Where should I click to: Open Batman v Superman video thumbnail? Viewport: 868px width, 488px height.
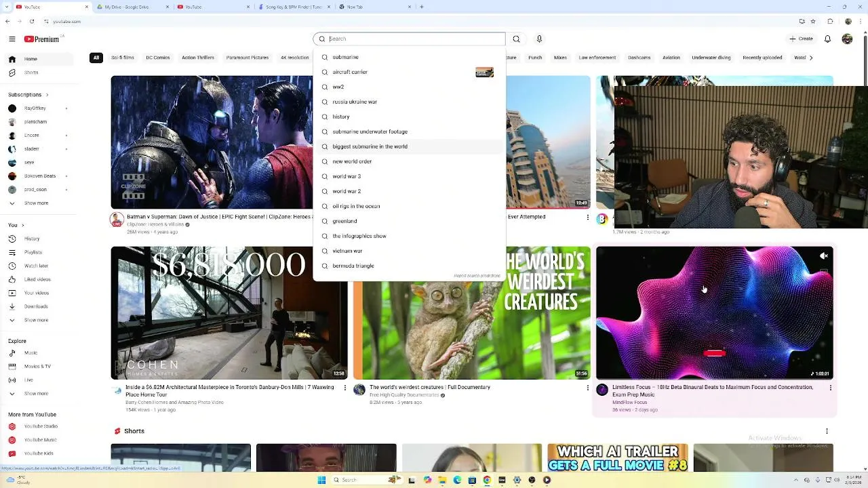point(212,142)
